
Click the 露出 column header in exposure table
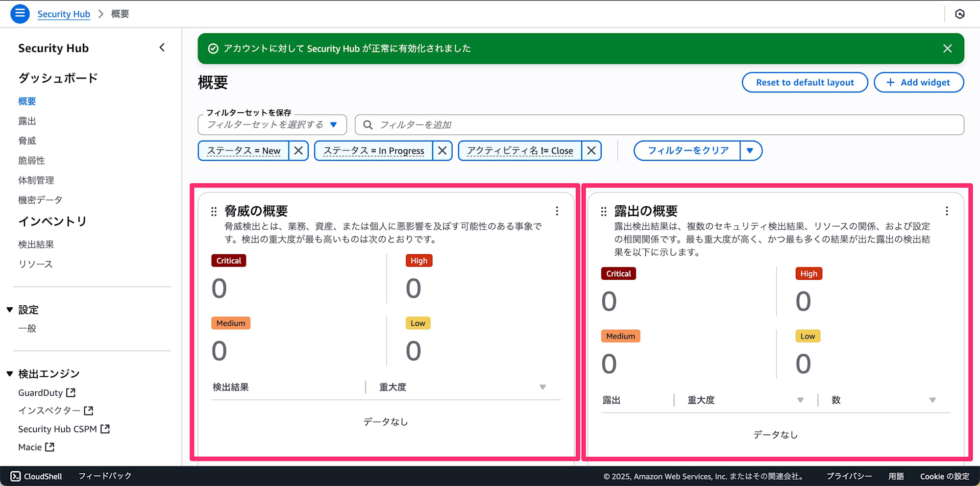point(612,400)
